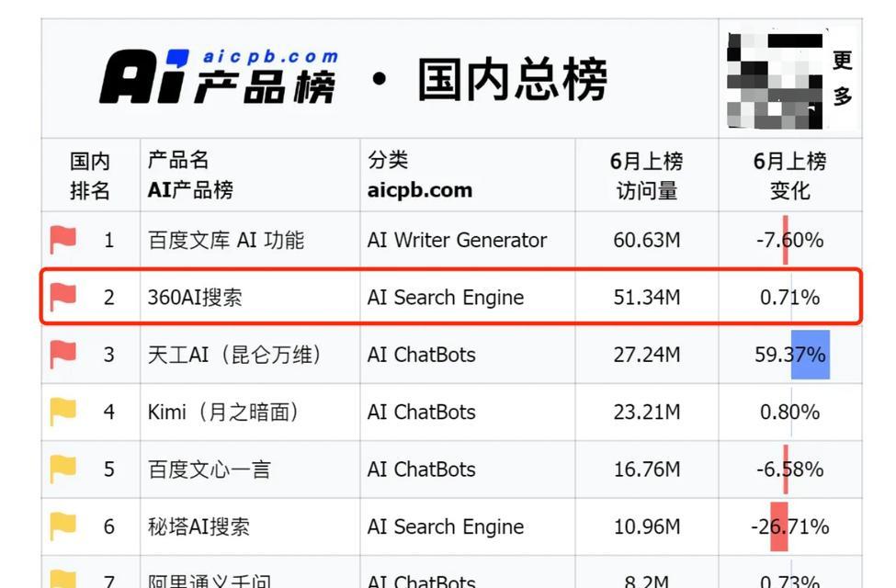Click the 分类 aicpb.com column header
Image resolution: width=896 pixels, height=588 pixels.
[x=420, y=175]
